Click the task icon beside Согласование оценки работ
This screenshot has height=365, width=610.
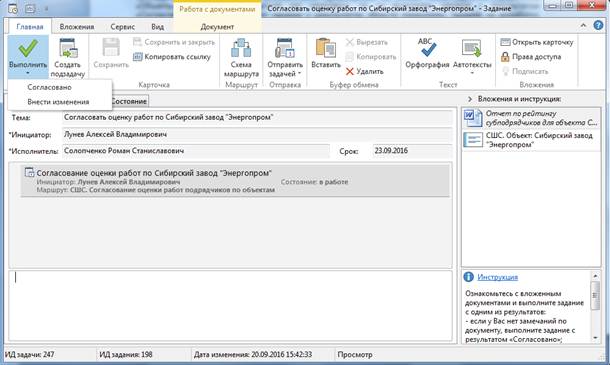(x=30, y=172)
